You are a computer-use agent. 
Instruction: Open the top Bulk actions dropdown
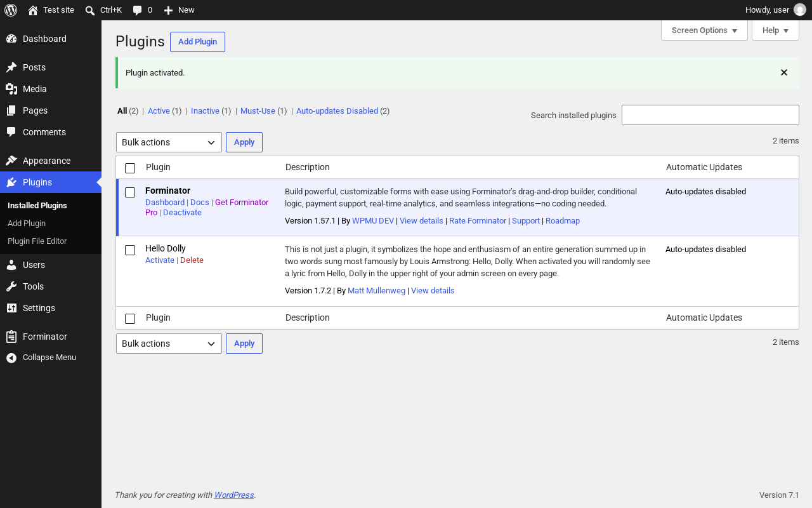click(x=169, y=142)
